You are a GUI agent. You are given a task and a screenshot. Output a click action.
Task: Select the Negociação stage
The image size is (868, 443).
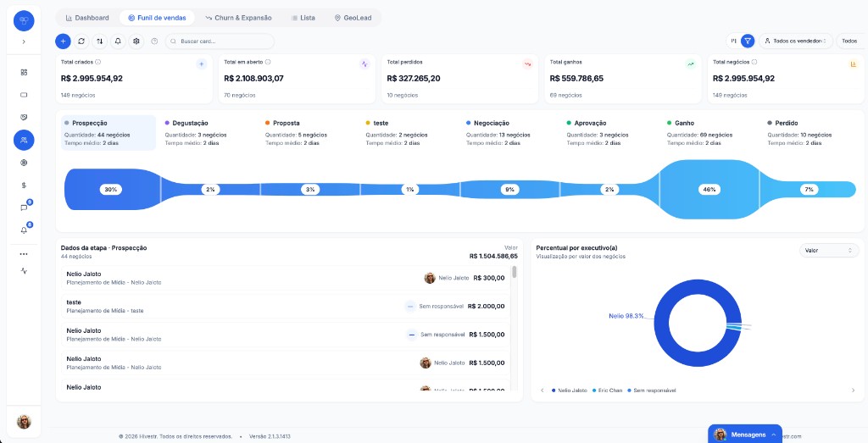(x=509, y=133)
